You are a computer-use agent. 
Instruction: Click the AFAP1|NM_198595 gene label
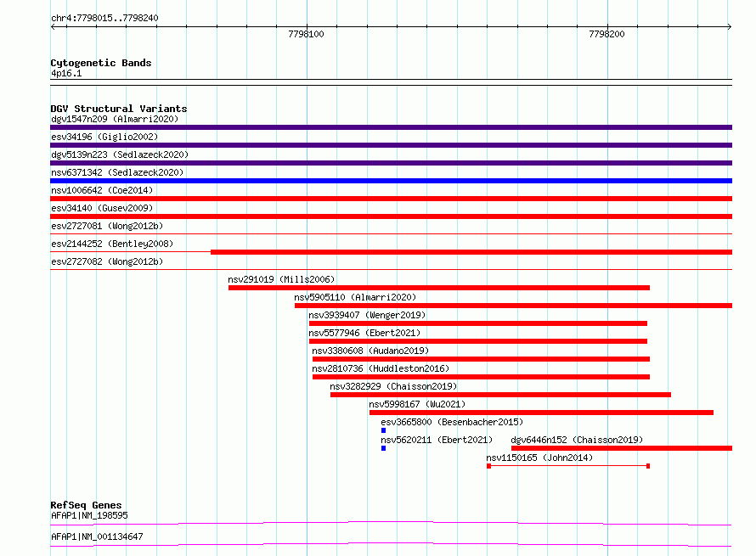point(89,515)
